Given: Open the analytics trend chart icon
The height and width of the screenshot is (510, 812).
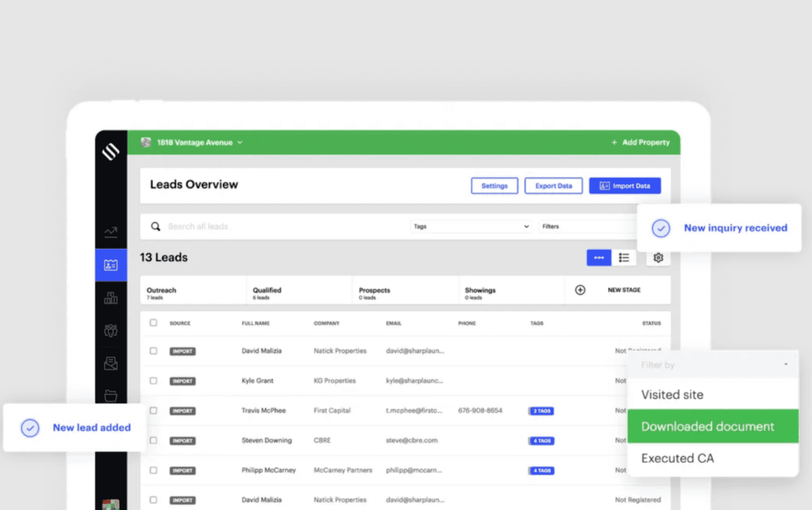Looking at the screenshot, I should 111,231.
